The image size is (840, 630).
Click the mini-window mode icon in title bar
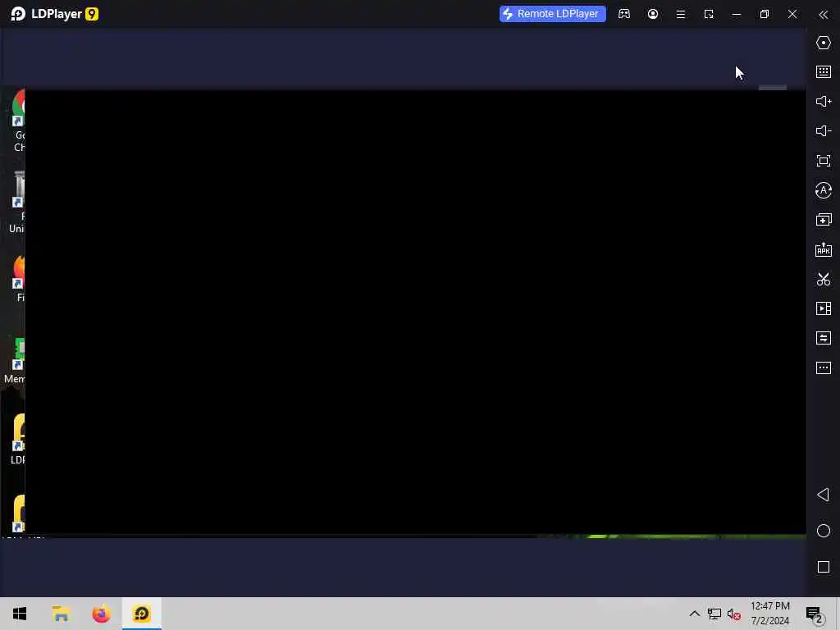click(x=709, y=15)
